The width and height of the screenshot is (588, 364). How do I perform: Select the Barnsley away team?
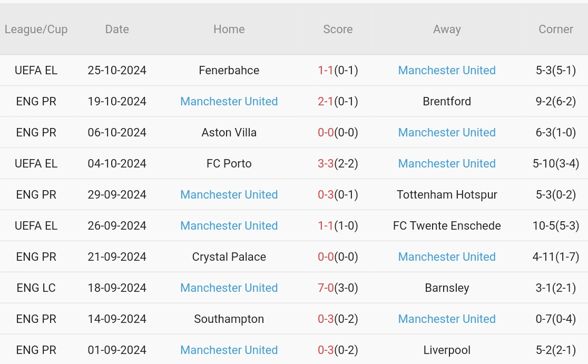tap(447, 288)
